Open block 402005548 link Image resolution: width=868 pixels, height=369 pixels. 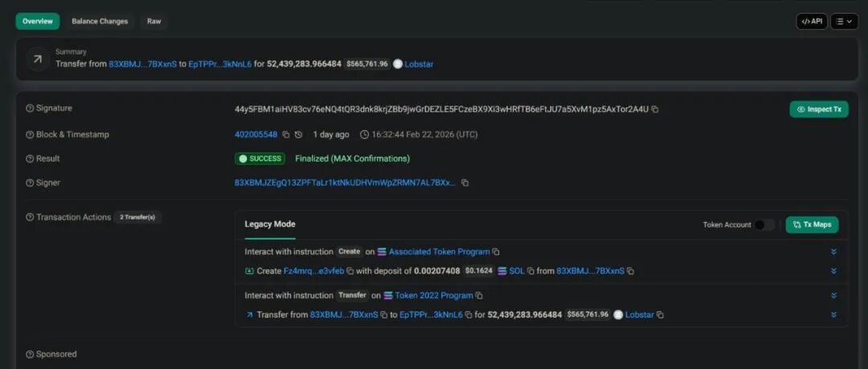[256, 134]
